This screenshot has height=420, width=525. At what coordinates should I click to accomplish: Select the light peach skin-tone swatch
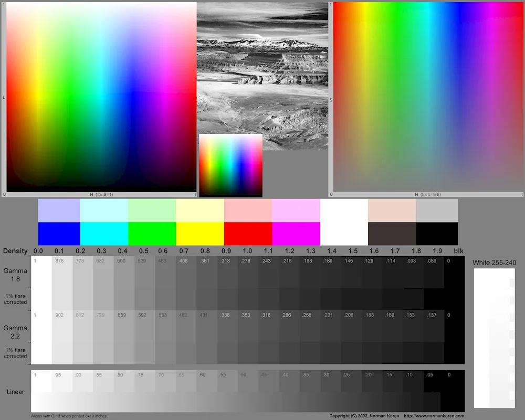392,210
